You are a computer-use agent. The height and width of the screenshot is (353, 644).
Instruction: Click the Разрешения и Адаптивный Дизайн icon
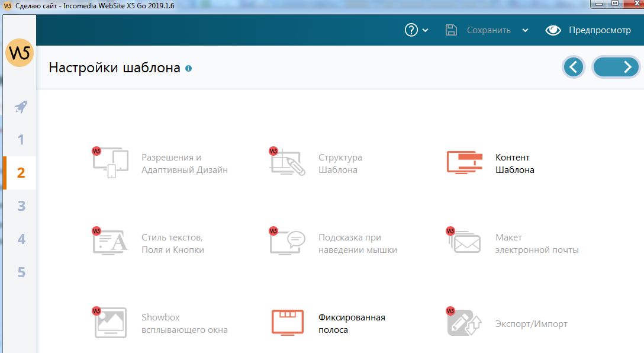(111, 163)
